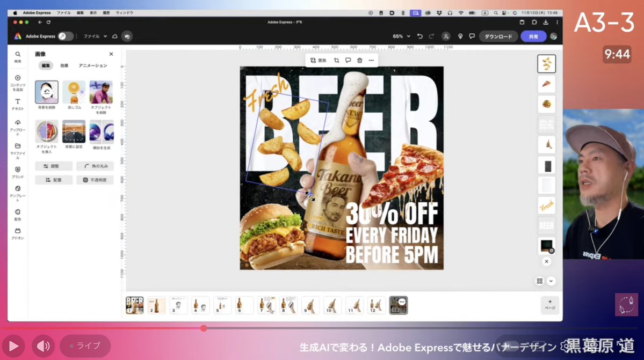Open the テンプレート panel in the sidebar
This screenshot has height=360, width=644.
[x=18, y=190]
